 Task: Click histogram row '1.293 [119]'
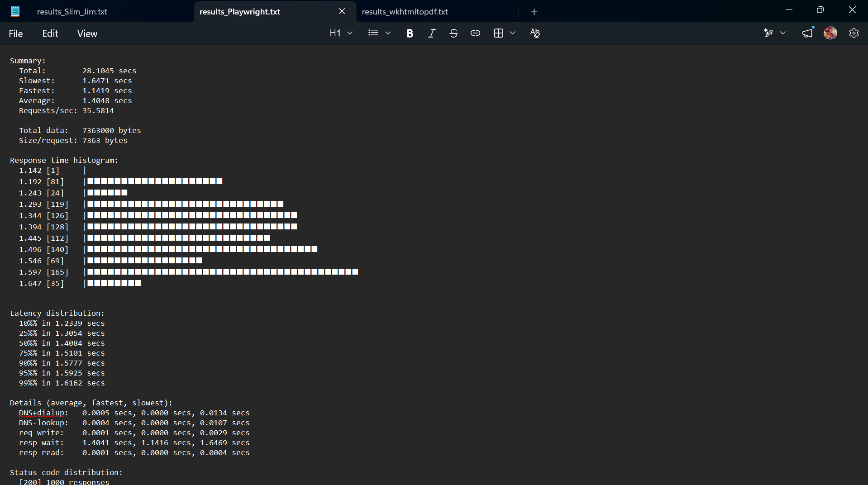151,204
